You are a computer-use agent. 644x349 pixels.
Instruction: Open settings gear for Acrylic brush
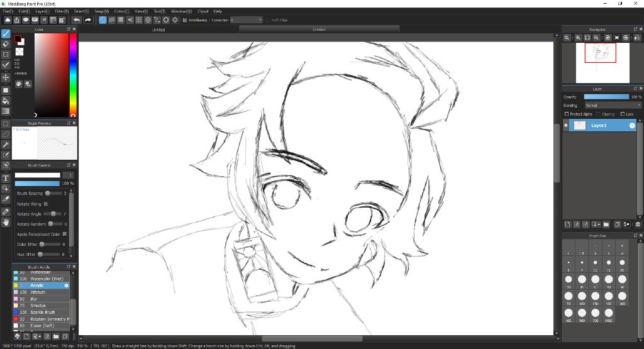pyautogui.click(x=67, y=285)
